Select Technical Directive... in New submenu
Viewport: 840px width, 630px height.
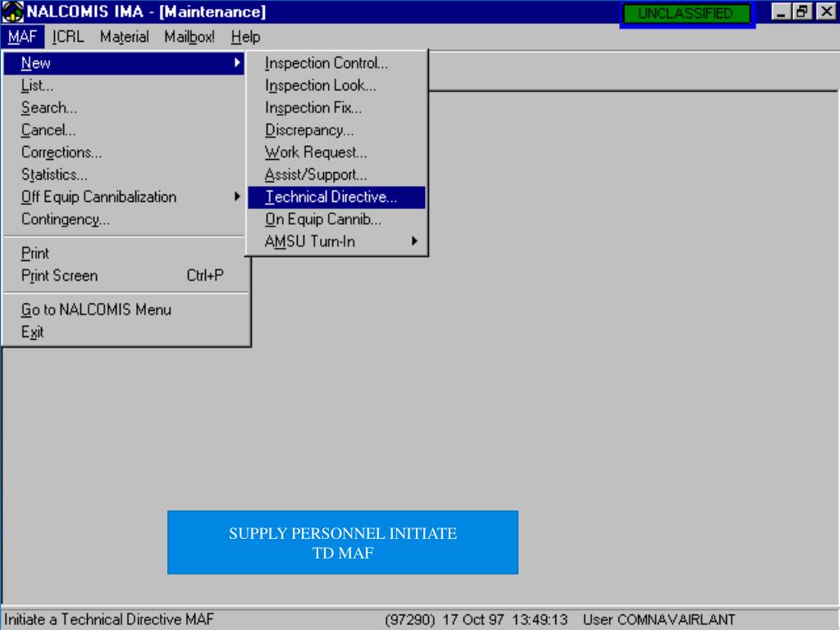336,197
